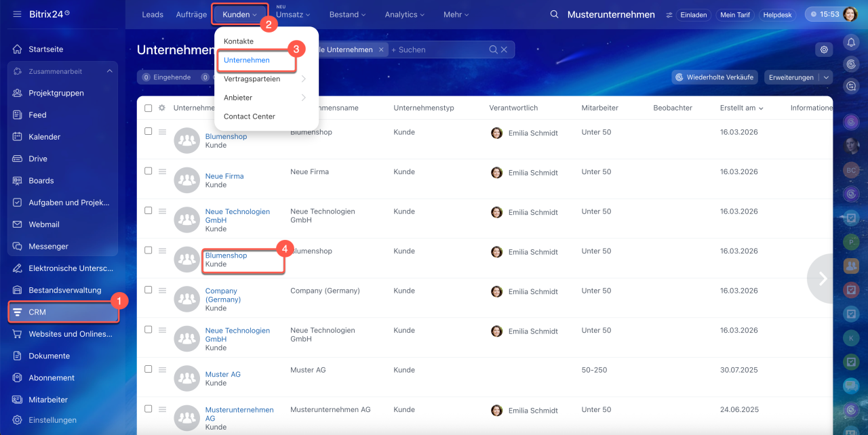This screenshot has width=868, height=435.
Task: Open the list settings gear icon
Action: [824, 49]
